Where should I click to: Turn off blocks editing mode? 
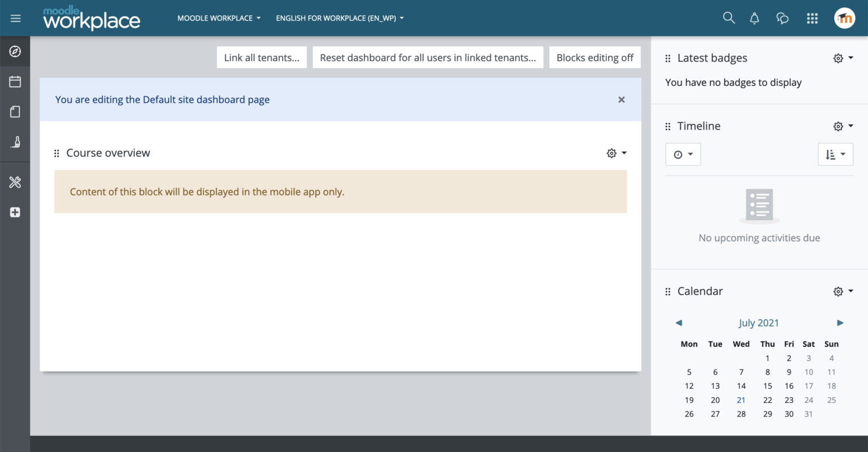594,57
